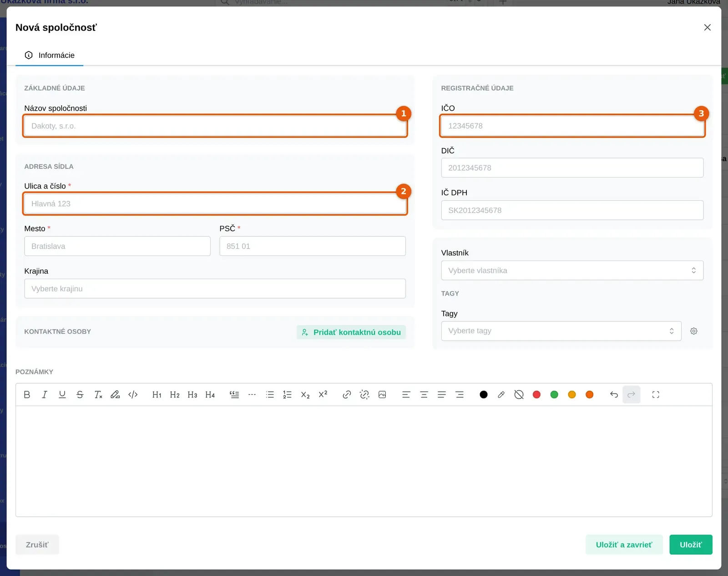Screen dimensions: 728x576
Task: Click Uložiť a zavrieť button
Action: point(624,545)
